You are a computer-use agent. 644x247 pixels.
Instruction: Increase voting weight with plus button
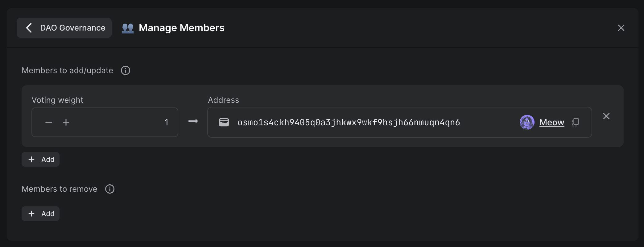click(66, 123)
